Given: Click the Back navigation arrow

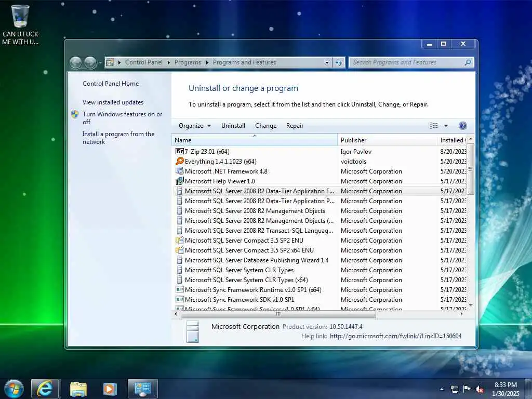Looking at the screenshot, I should tap(75, 62).
